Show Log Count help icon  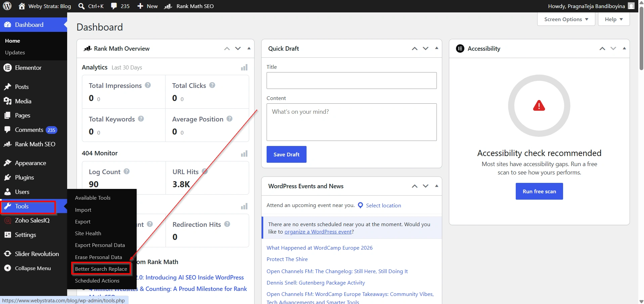[127, 171]
